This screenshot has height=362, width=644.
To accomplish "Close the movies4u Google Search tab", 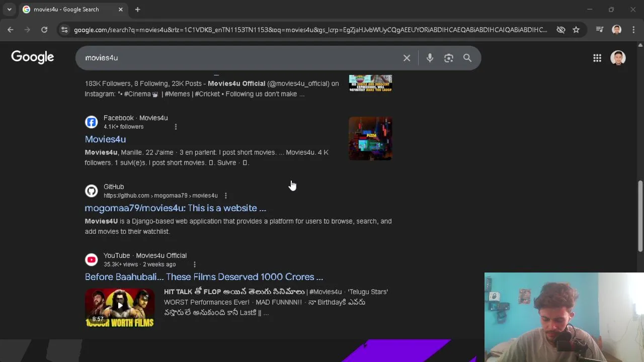I will pyautogui.click(x=121, y=10).
